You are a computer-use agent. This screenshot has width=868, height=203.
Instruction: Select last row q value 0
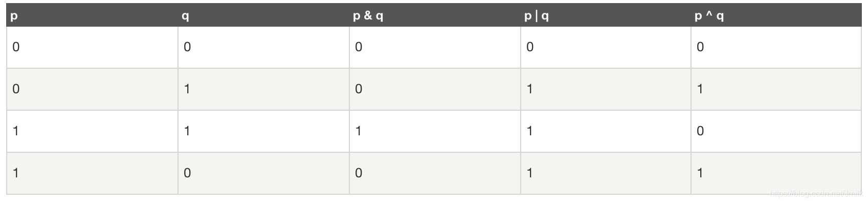pyautogui.click(x=187, y=173)
